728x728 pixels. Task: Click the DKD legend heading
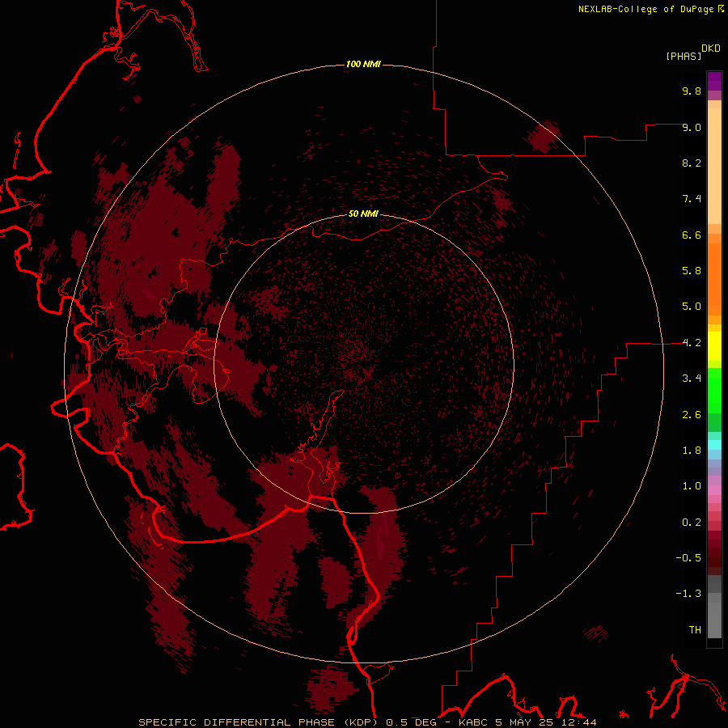point(711,49)
